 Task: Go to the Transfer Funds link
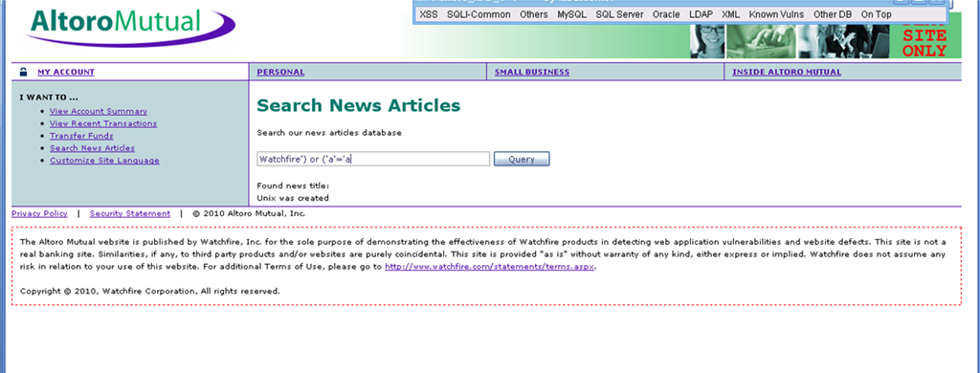[x=81, y=136]
